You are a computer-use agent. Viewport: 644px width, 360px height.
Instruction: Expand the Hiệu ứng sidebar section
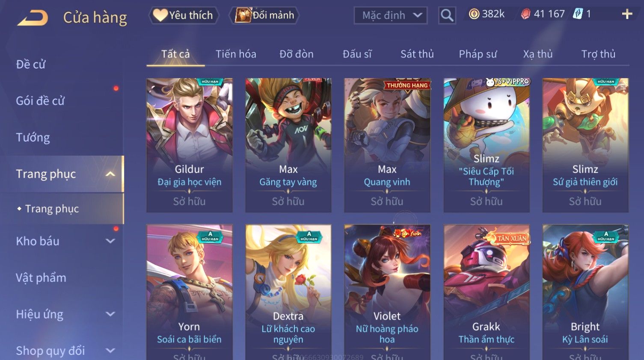click(x=110, y=314)
